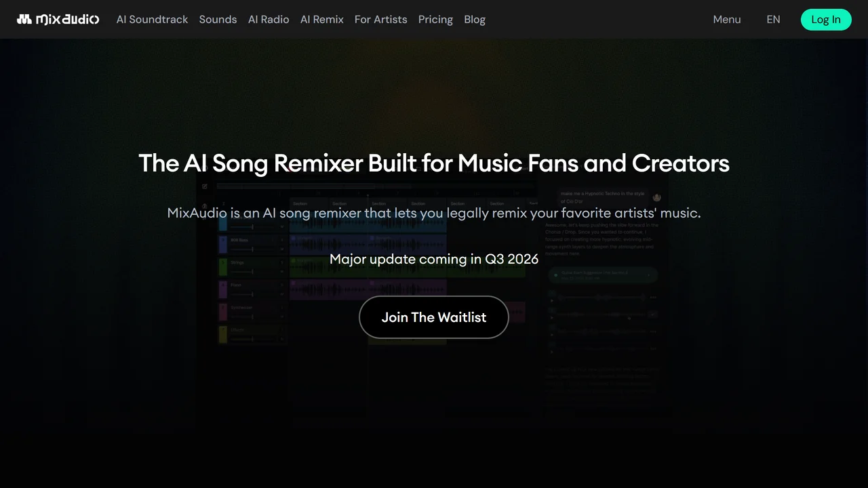The image size is (868, 488).
Task: Open the Pricing page
Action: [x=435, y=20]
